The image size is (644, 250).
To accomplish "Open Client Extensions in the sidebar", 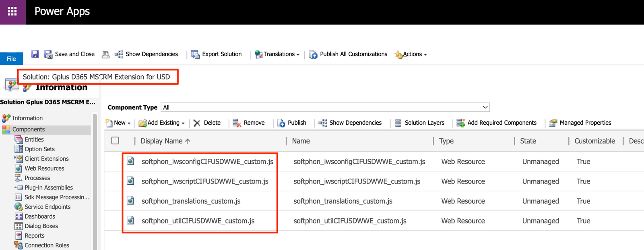I will click(x=47, y=159).
